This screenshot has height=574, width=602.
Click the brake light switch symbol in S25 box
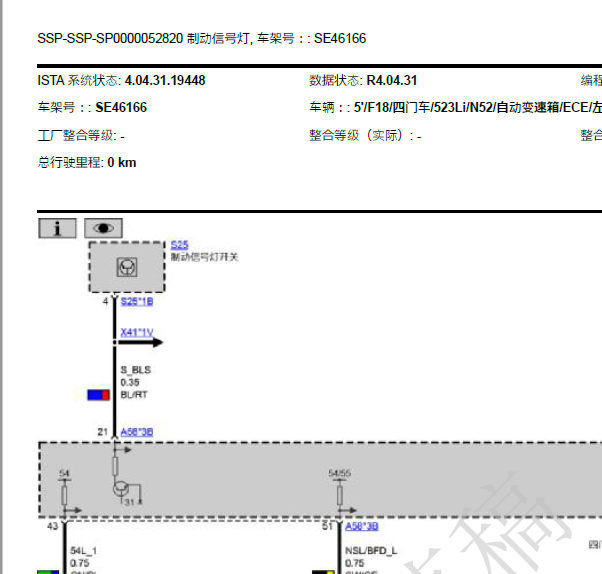click(x=127, y=267)
